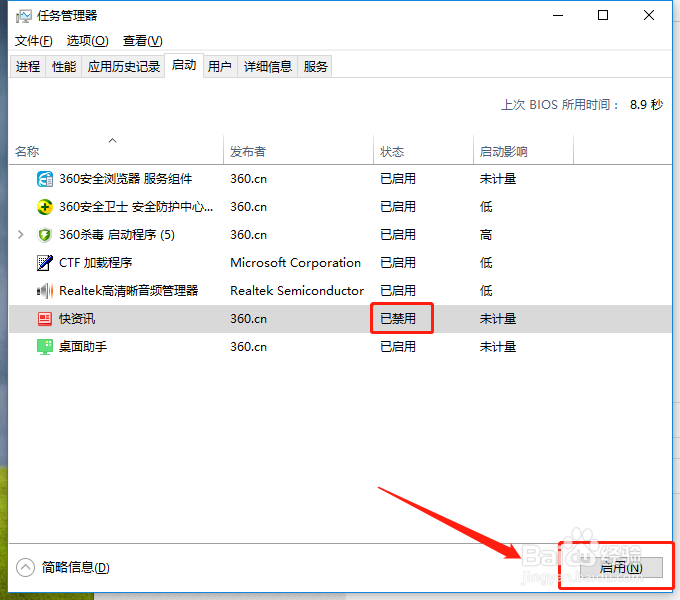Image resolution: width=680 pixels, height=600 pixels.
Task: Close the Task Manager window
Action: click(x=649, y=16)
